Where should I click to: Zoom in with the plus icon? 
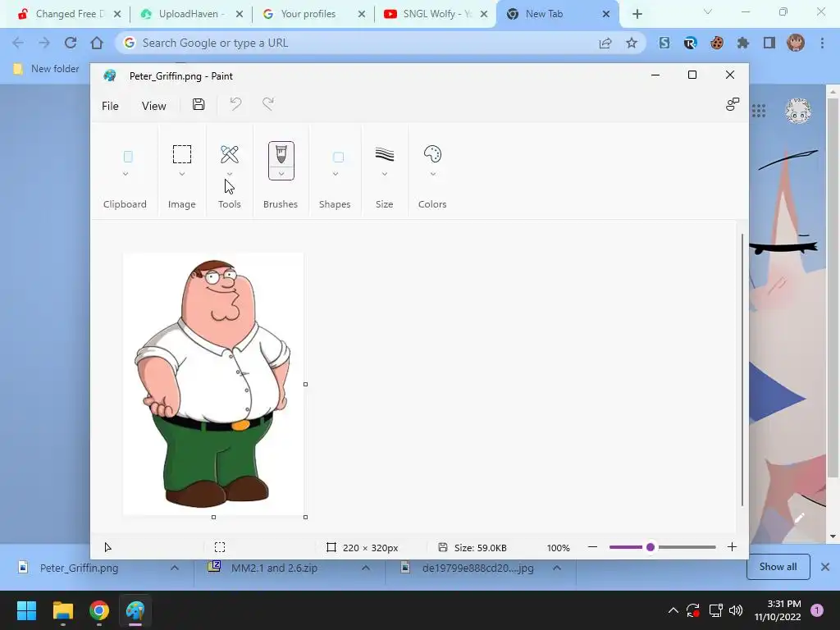tap(732, 547)
